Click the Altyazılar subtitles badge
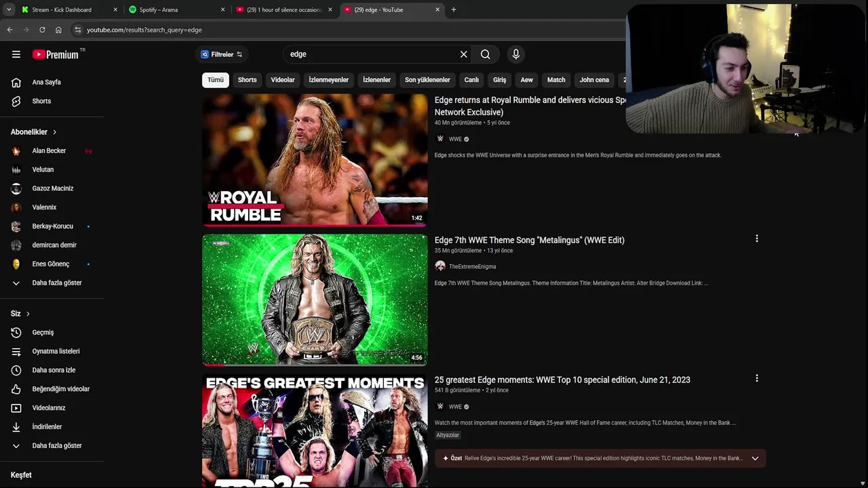 point(448,435)
